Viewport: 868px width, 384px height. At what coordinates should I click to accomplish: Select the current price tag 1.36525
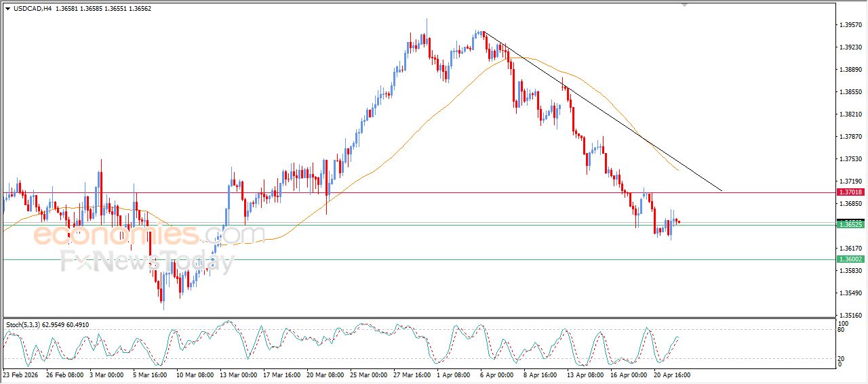(851, 224)
